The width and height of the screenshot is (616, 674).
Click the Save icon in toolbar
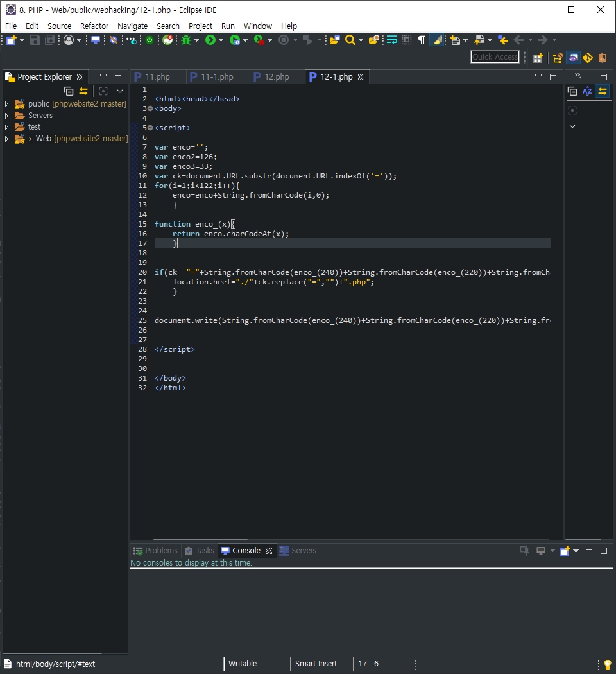pos(35,40)
